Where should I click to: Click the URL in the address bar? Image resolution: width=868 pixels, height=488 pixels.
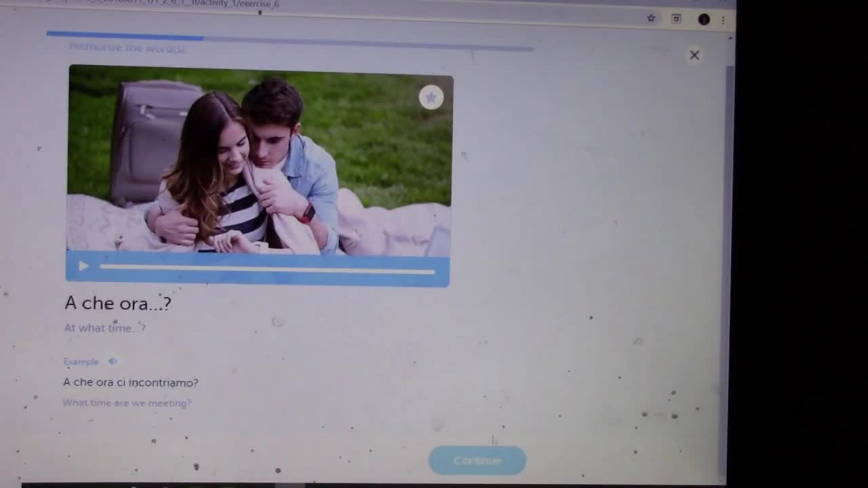click(x=203, y=4)
